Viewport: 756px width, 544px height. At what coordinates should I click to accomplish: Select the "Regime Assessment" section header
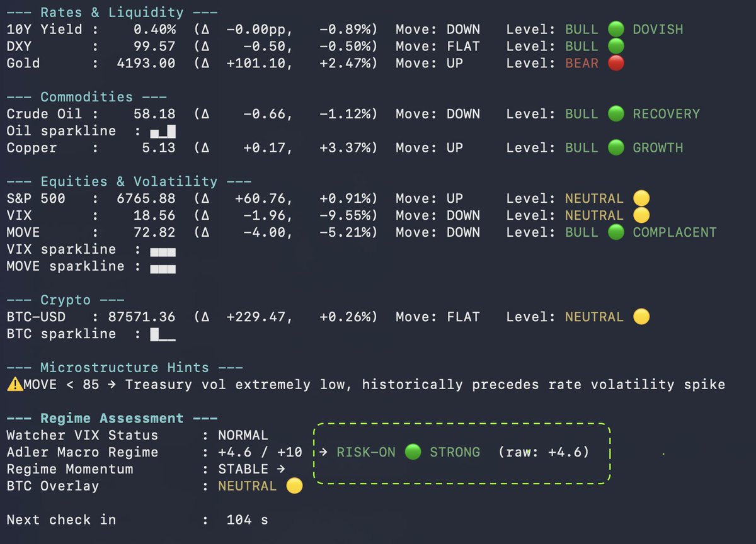[x=112, y=418]
